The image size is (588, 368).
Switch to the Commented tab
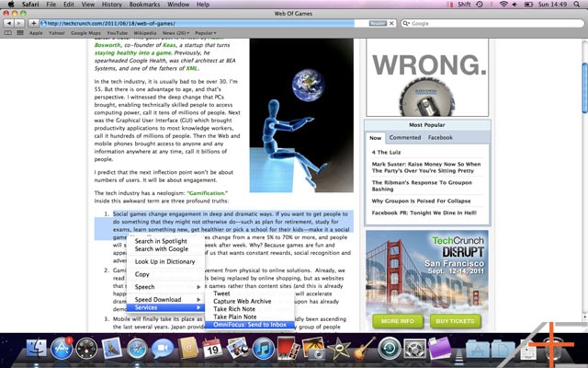click(405, 138)
